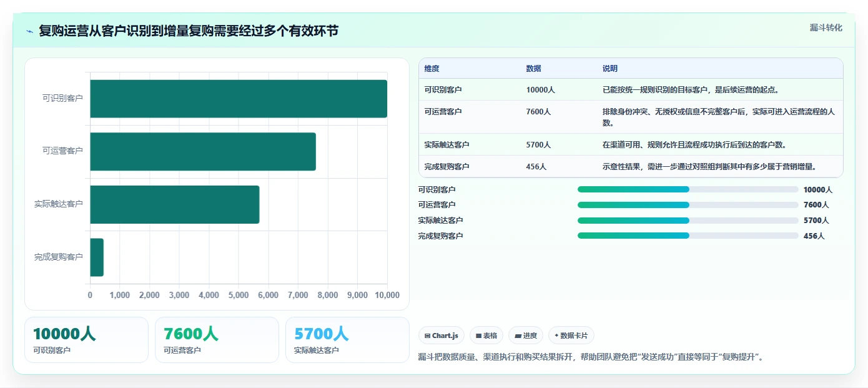Click the 实际触达客户 y-axis label
This screenshot has width=868, height=388.
pos(59,204)
